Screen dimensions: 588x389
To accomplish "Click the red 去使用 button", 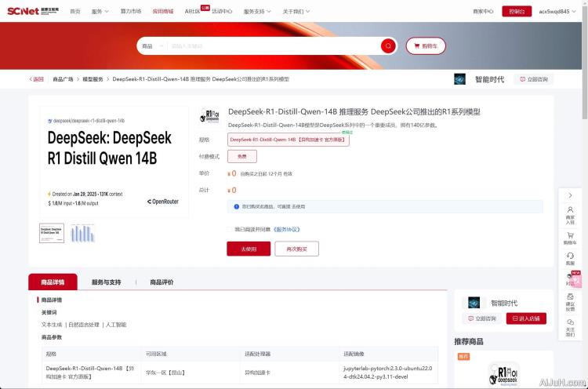I will [249, 249].
